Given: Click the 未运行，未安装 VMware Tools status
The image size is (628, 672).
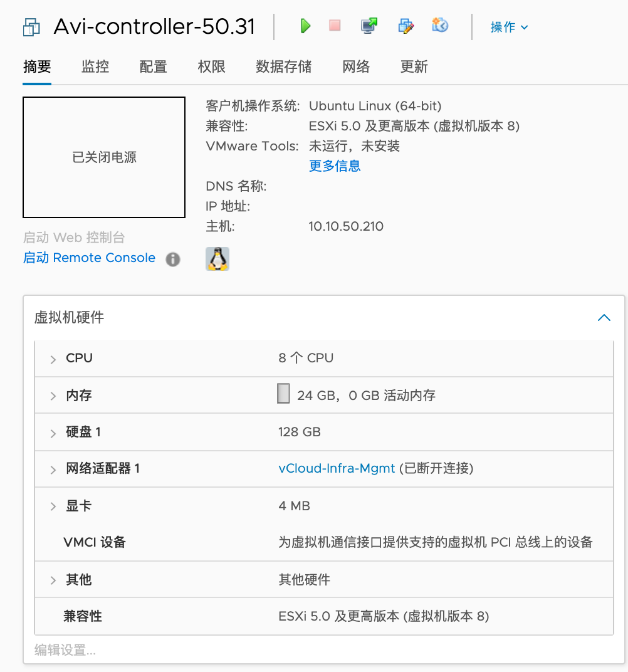Looking at the screenshot, I should (354, 146).
